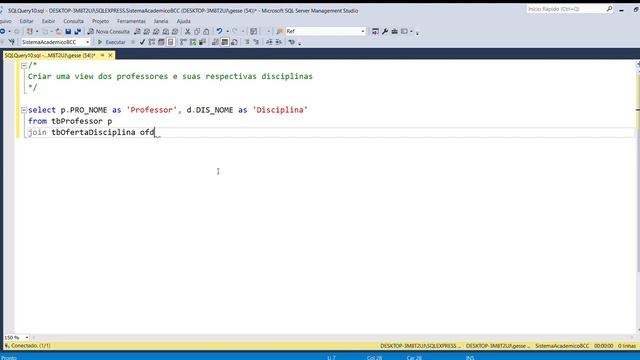Open the main toolbar overflow options arrow

pos(417,33)
